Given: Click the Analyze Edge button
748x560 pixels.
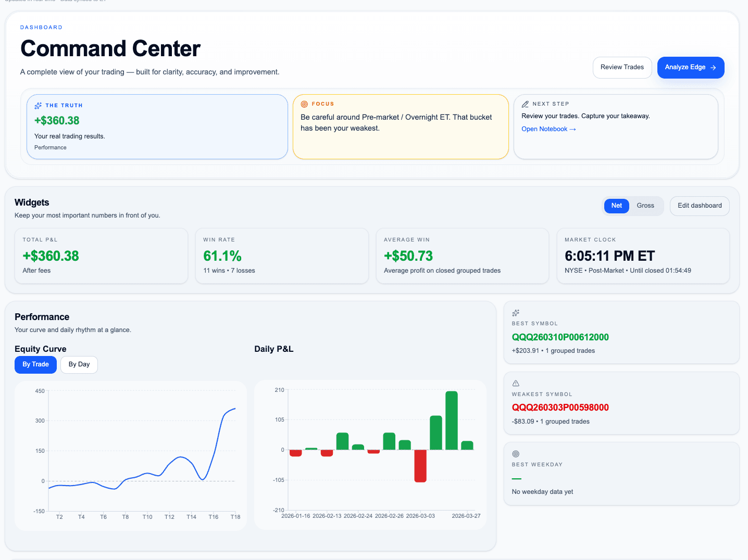Looking at the screenshot, I should (691, 68).
